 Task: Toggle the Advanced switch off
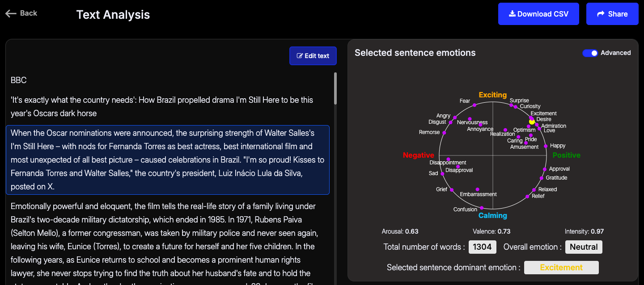(x=590, y=53)
